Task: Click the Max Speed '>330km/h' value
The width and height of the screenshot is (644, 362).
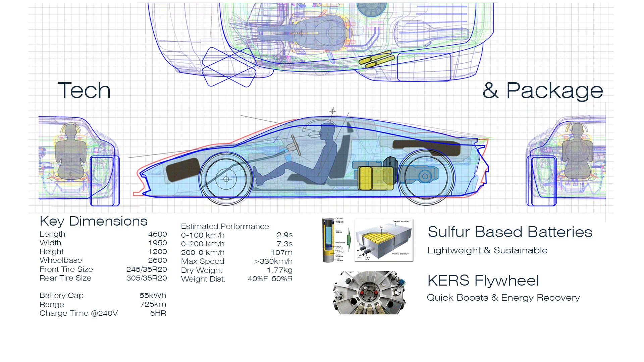Action: tap(273, 261)
